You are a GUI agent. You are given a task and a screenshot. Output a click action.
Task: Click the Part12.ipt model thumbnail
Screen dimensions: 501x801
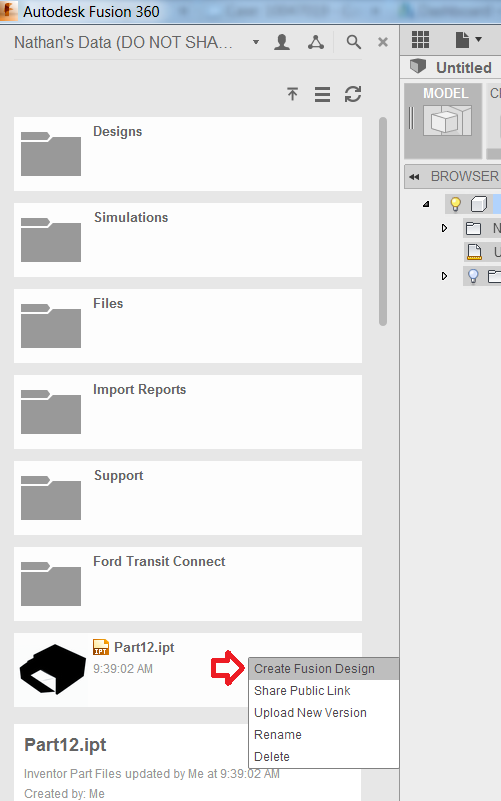53,670
